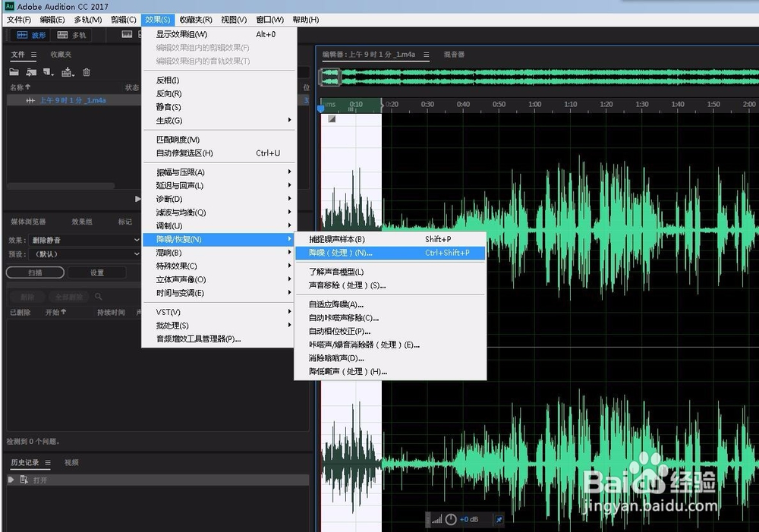Expand the 特殊效果(C) submenu

click(x=219, y=266)
